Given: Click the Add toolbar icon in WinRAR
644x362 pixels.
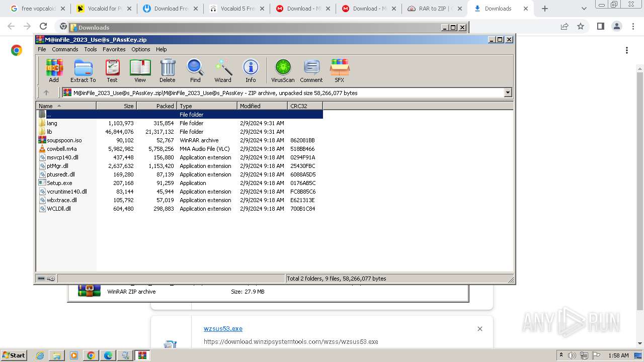Looking at the screenshot, I should click(x=54, y=71).
